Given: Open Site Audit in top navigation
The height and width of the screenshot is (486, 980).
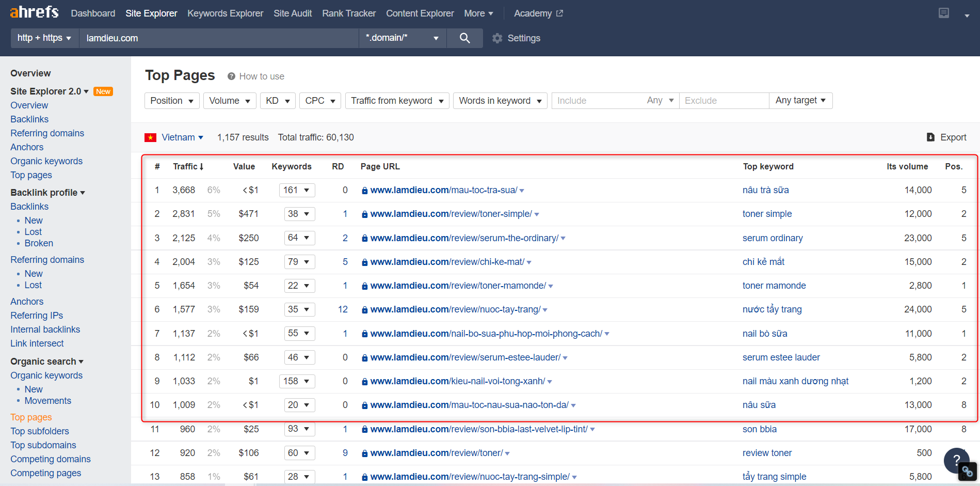Looking at the screenshot, I should coord(293,13).
